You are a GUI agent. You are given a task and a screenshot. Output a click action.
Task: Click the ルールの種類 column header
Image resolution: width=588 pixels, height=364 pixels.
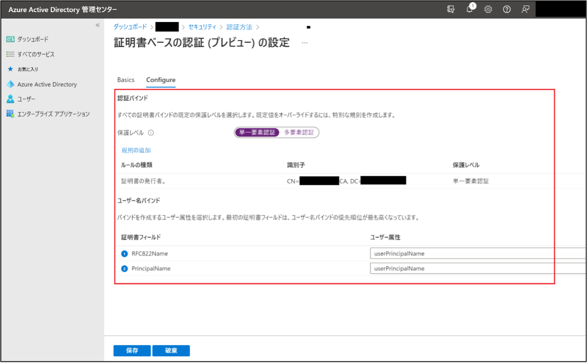click(x=137, y=165)
